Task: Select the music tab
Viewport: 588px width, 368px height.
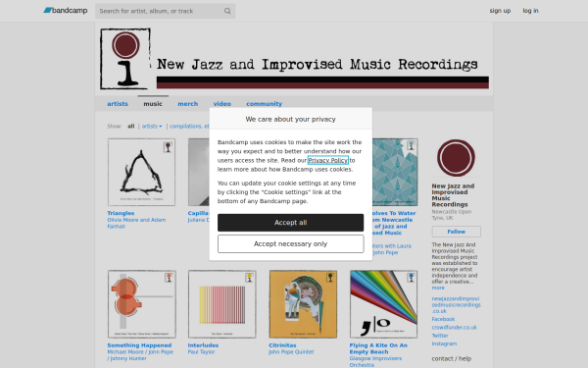Action: [x=153, y=104]
